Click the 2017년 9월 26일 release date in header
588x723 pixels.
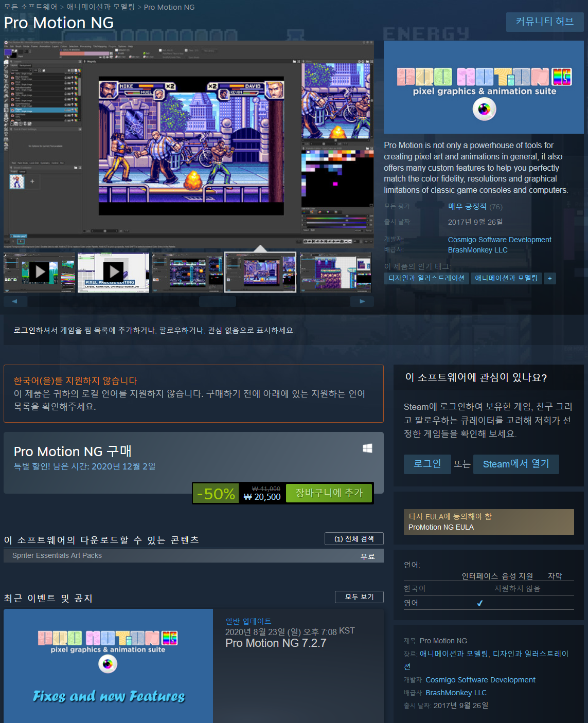coord(475,222)
